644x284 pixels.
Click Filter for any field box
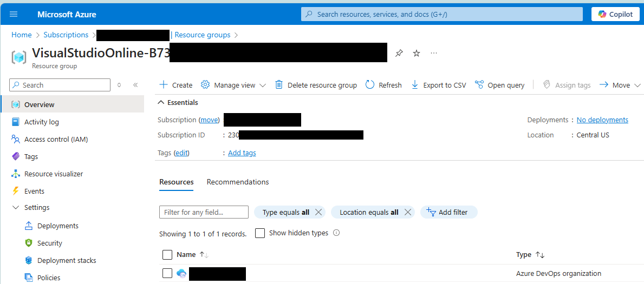pyautogui.click(x=204, y=212)
